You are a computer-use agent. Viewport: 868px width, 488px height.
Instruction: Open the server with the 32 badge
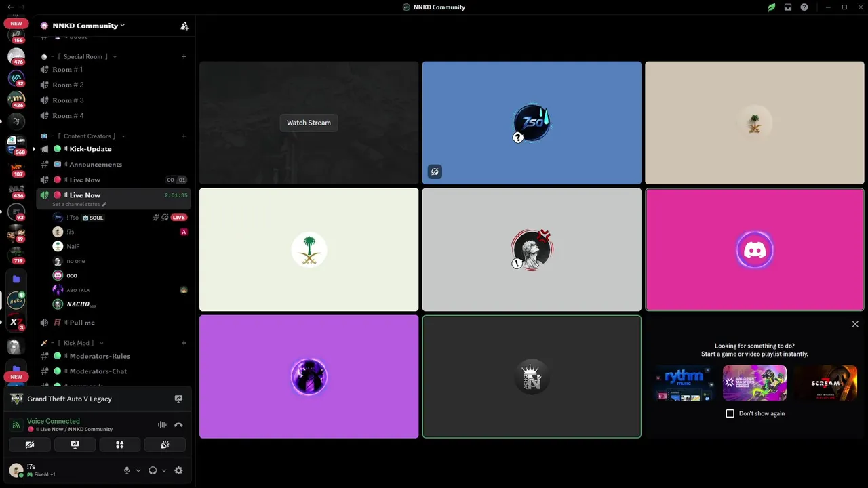[x=16, y=79]
